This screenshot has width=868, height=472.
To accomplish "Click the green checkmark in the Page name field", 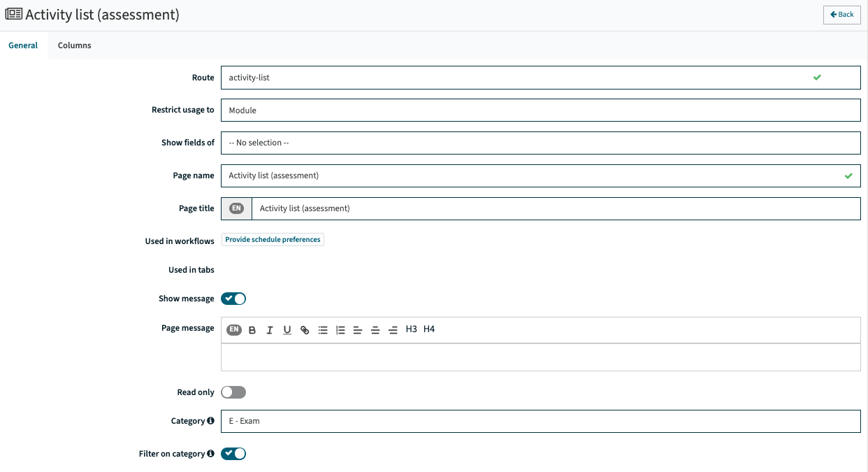I will [x=848, y=176].
